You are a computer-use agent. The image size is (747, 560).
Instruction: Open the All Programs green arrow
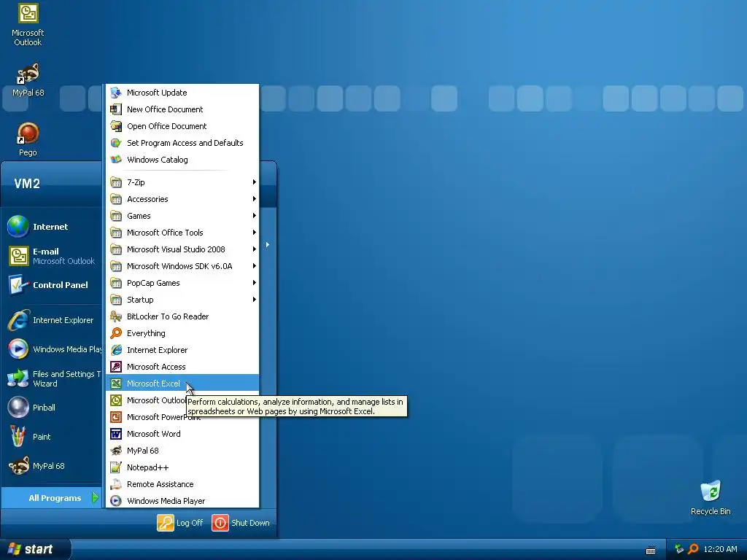coord(96,497)
